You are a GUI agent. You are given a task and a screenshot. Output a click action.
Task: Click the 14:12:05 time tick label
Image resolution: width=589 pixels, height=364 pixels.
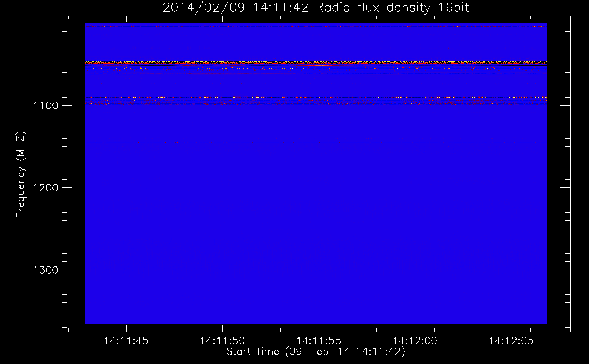pos(511,341)
